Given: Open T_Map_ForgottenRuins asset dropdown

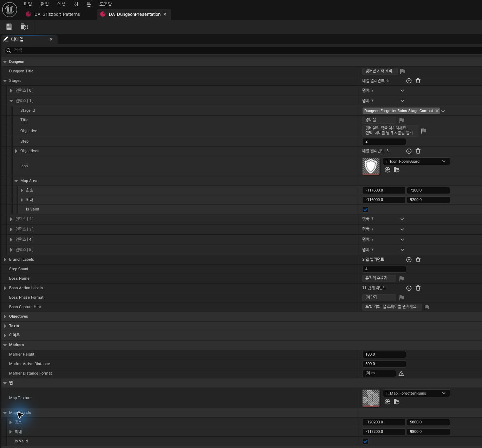Looking at the screenshot, I should (416, 393).
